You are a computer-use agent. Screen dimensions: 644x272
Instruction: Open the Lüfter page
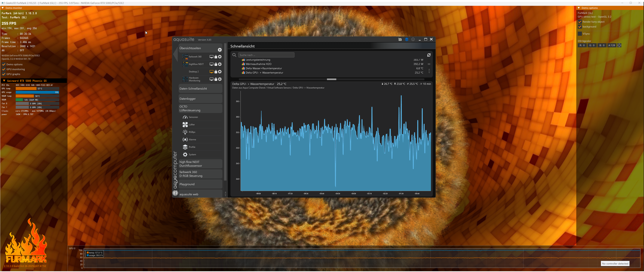(192, 125)
